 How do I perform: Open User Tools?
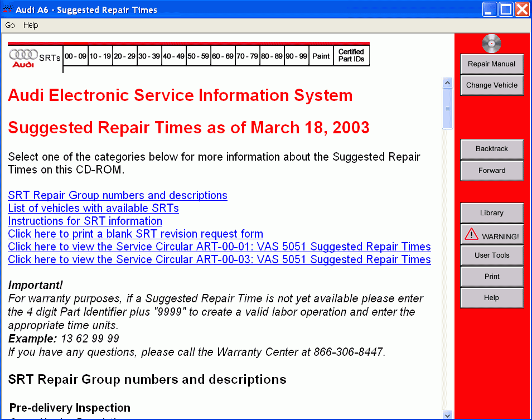click(x=492, y=255)
